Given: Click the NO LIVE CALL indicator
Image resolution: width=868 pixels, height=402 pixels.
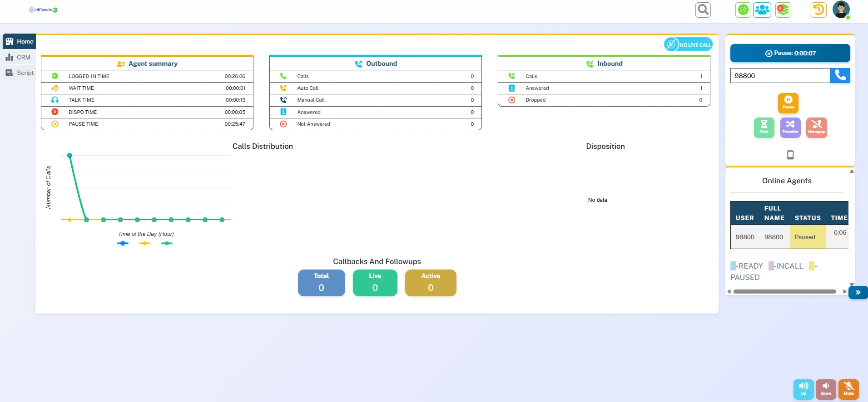Looking at the screenshot, I should [688, 44].
